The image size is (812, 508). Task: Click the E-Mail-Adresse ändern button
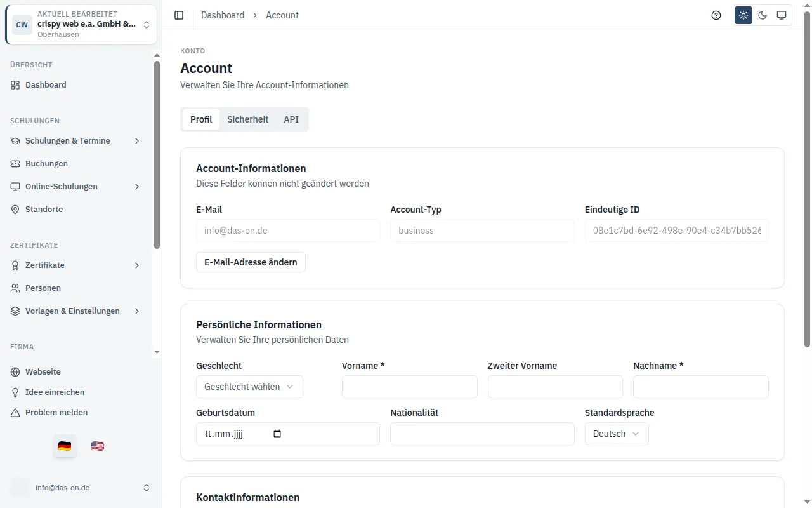click(x=251, y=262)
